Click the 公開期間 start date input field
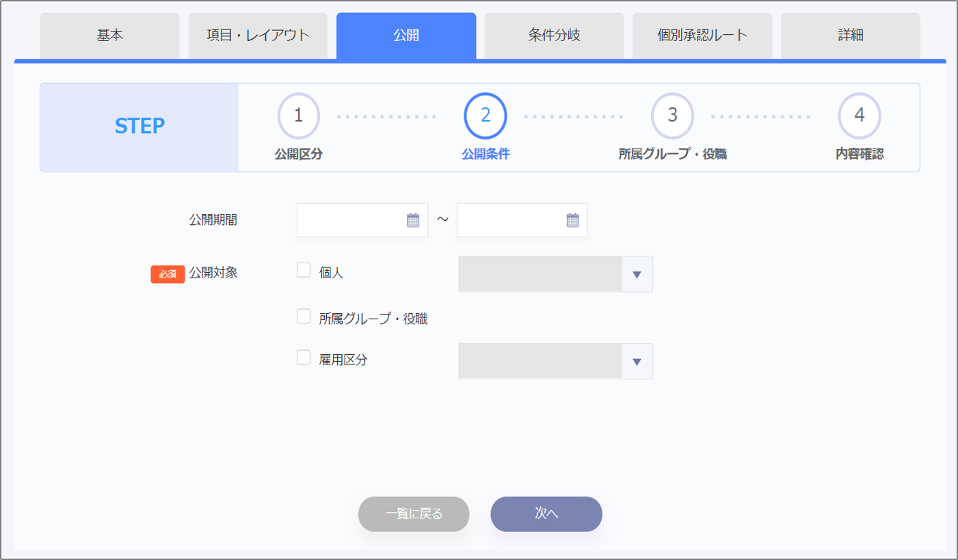The width and height of the screenshot is (958, 560). point(350,220)
